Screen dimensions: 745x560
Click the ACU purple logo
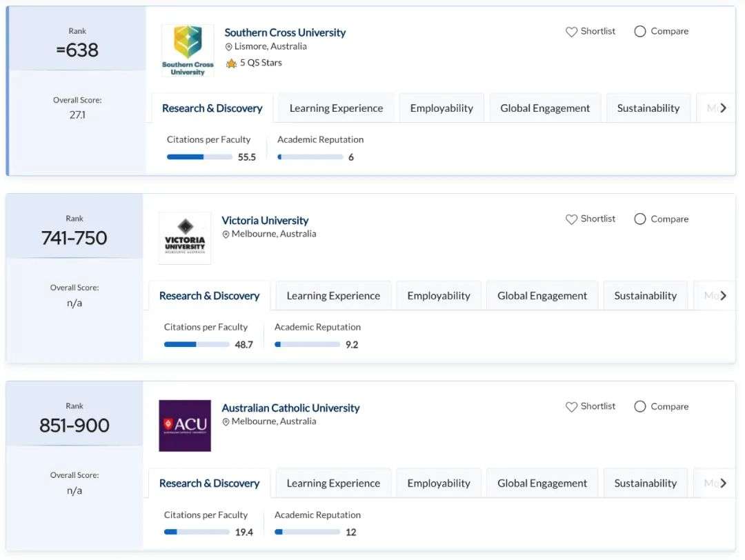pyautogui.click(x=185, y=426)
